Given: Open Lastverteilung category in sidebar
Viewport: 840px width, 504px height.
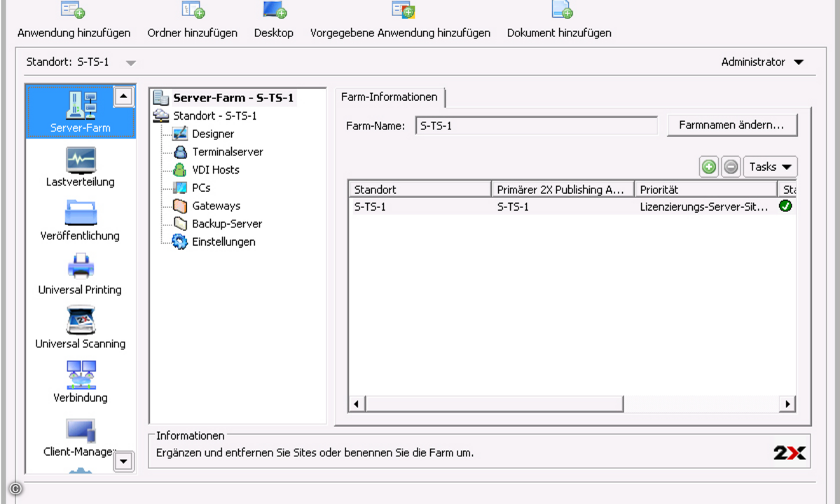Looking at the screenshot, I should coord(81,167).
